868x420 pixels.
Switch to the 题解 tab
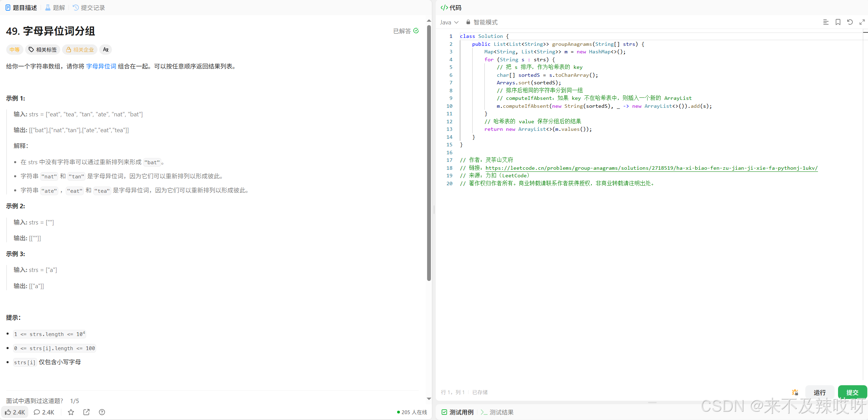point(55,8)
